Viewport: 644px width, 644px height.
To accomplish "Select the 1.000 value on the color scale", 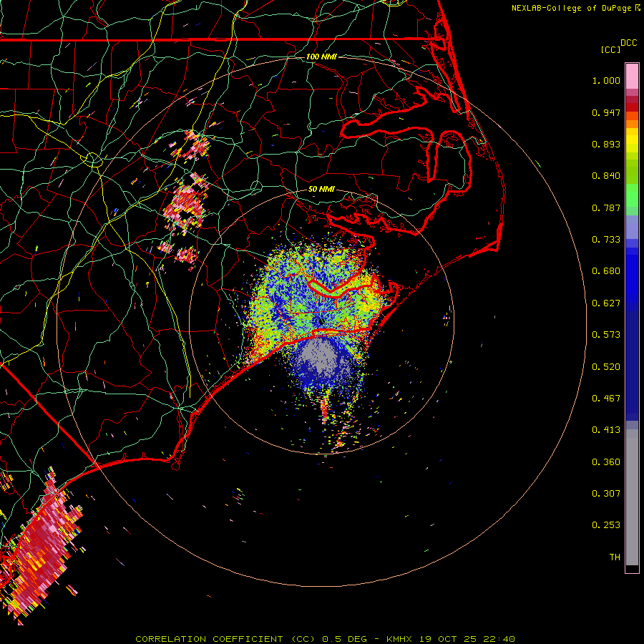I will click(x=606, y=80).
